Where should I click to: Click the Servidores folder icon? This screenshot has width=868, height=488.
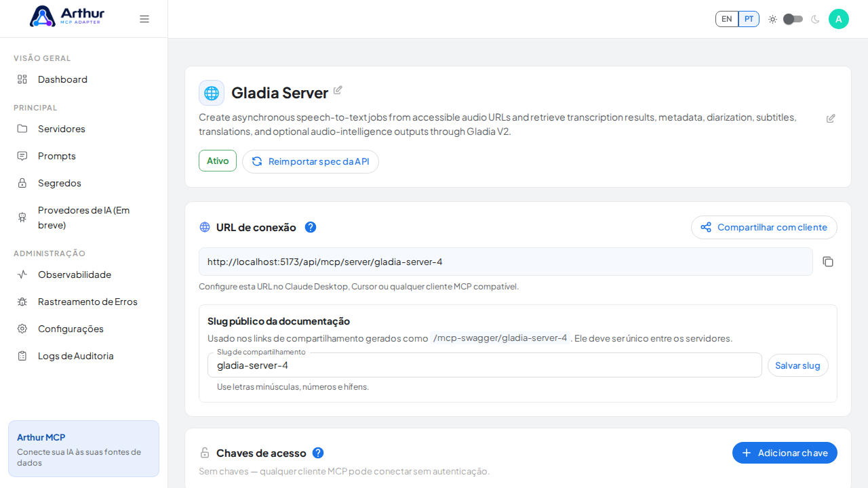coord(22,129)
